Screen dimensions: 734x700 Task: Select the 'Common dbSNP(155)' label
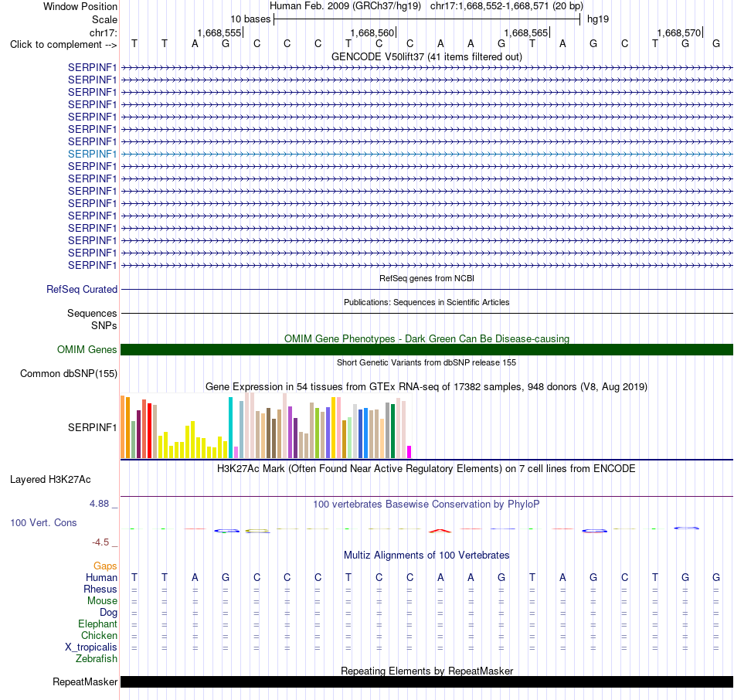69,374
